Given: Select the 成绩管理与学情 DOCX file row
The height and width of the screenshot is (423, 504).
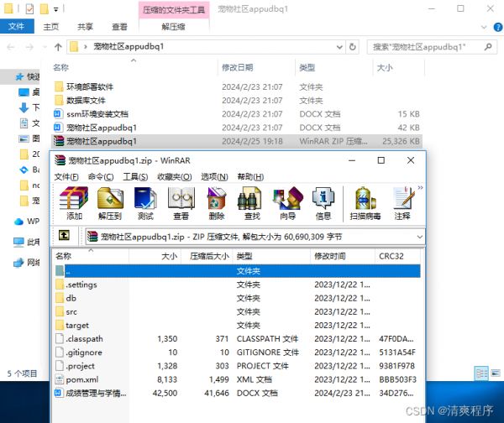Looking at the screenshot, I should 238,393.
